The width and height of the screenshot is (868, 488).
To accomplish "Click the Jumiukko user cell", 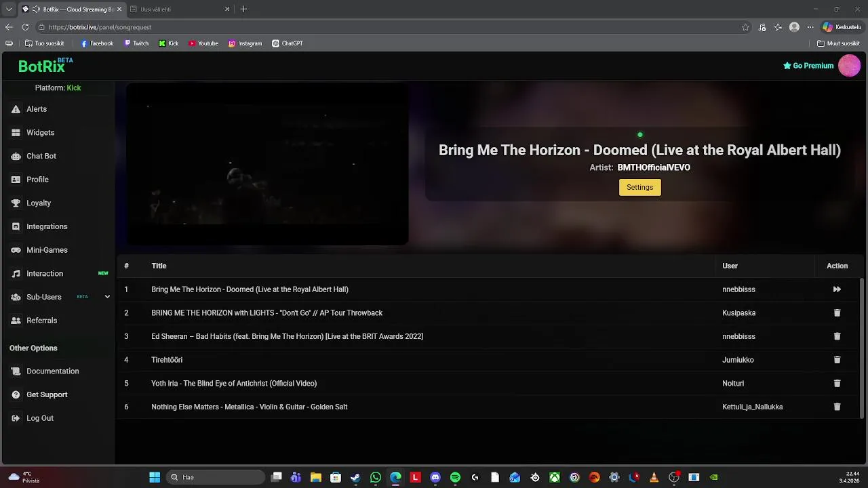I will [x=738, y=360].
